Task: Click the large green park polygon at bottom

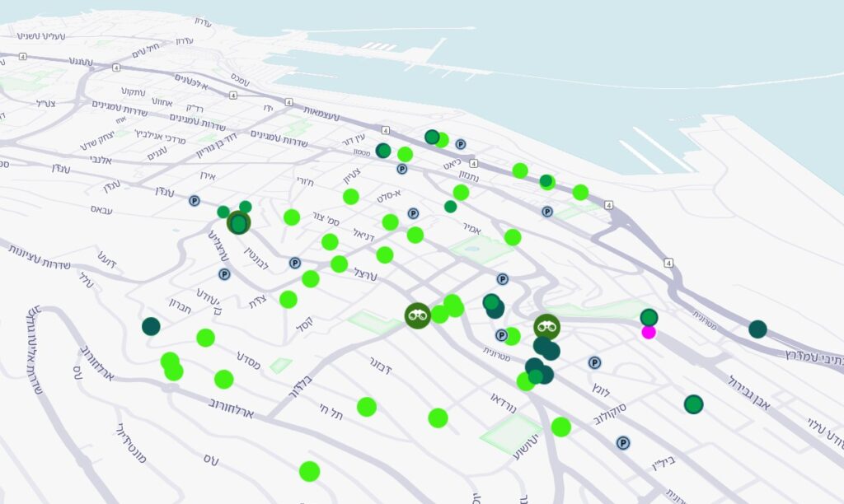Action: (x=511, y=433)
